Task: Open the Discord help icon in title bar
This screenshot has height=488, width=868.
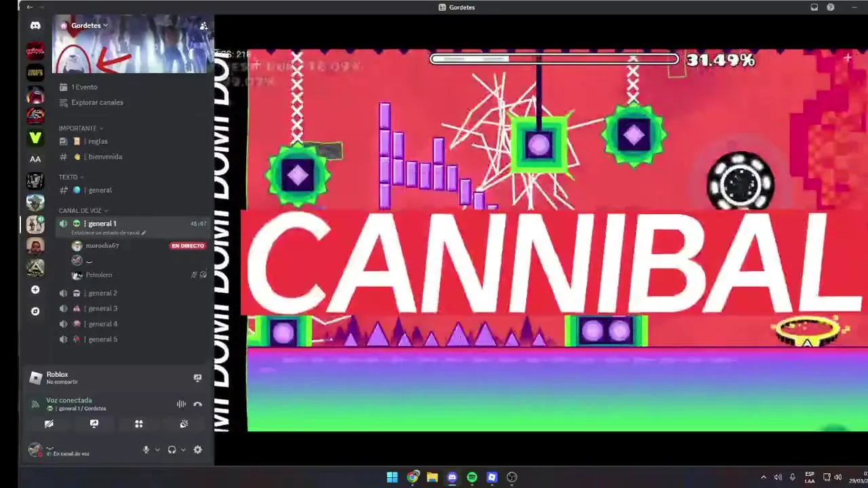Action: pyautogui.click(x=831, y=7)
